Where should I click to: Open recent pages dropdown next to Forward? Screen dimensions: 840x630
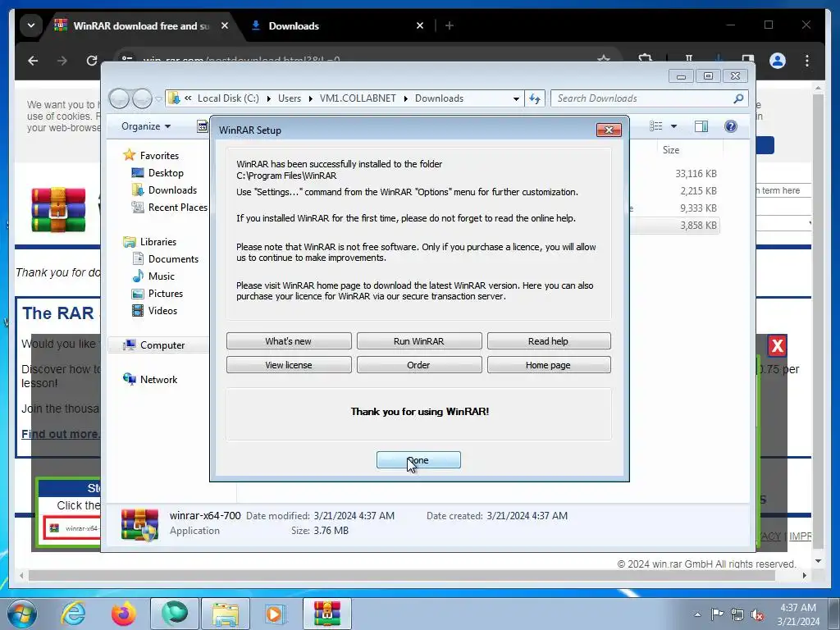click(x=158, y=98)
